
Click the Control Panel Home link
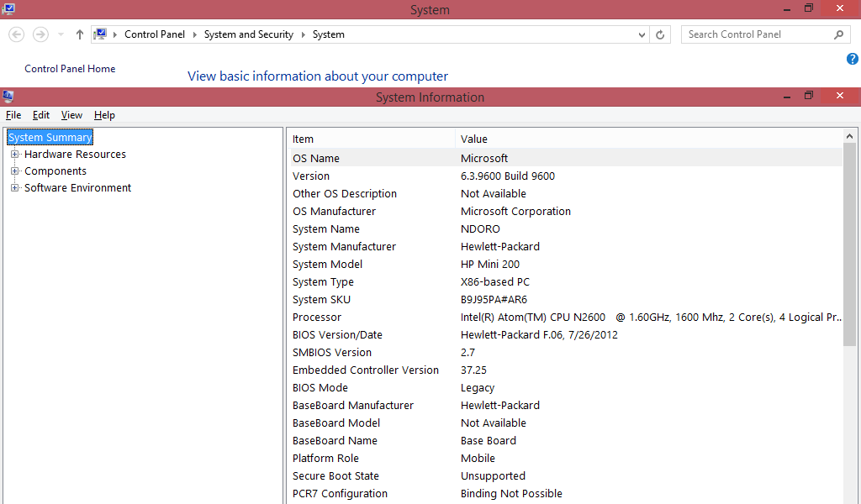[70, 68]
